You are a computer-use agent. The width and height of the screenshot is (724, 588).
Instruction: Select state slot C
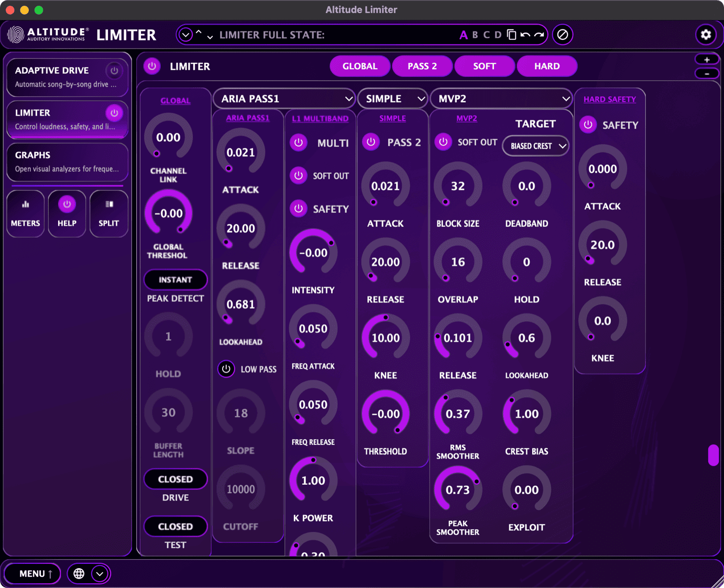(x=487, y=35)
